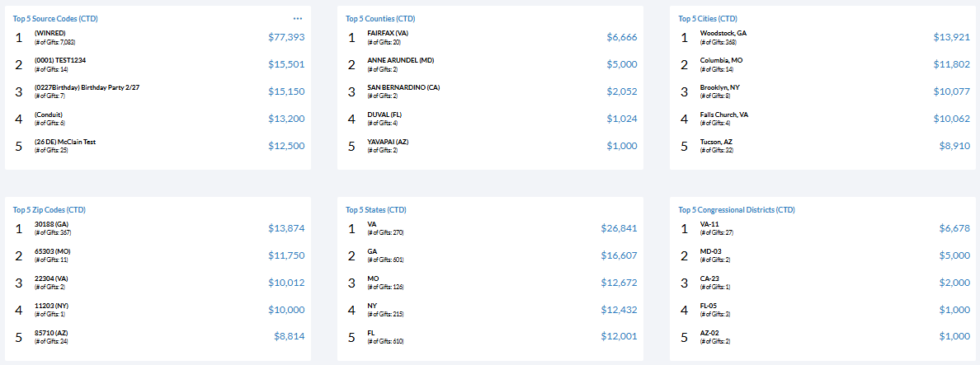Screen dimensions: 980x365
Task: Open the $13,874 amount for zip 30188
Action: pyautogui.click(x=286, y=228)
